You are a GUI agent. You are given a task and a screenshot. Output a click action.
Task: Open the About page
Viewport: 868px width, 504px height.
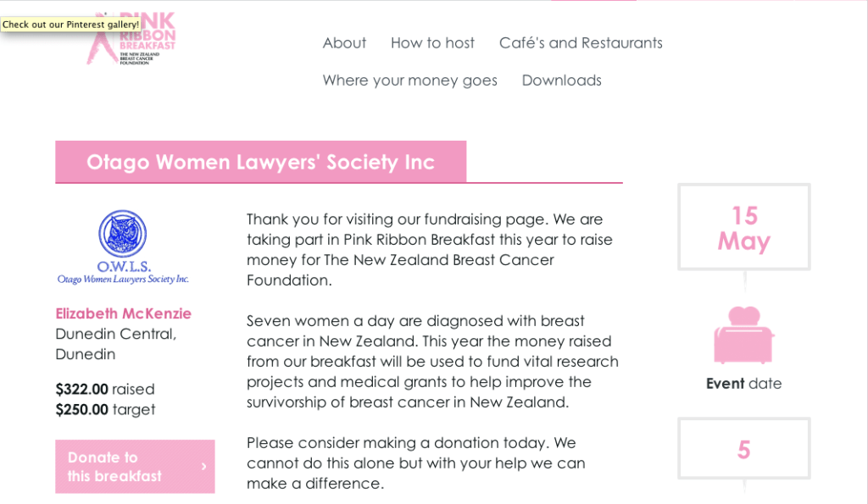tap(344, 42)
